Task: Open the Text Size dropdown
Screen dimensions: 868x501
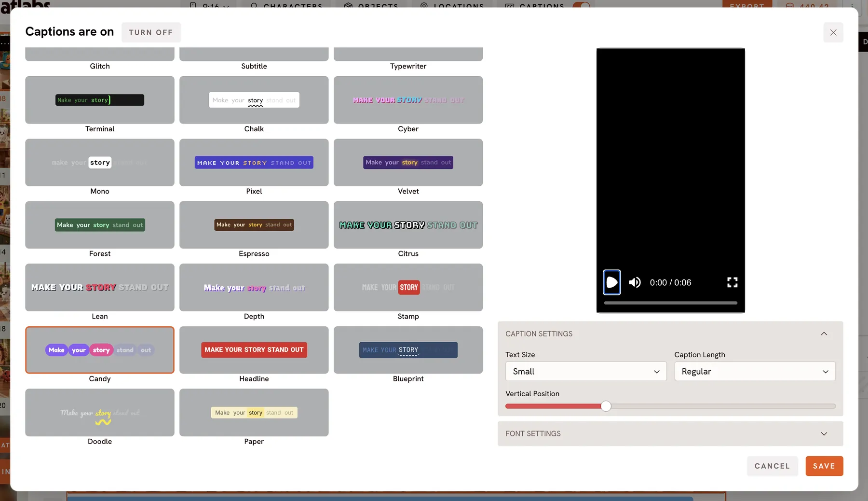Action: (586, 371)
